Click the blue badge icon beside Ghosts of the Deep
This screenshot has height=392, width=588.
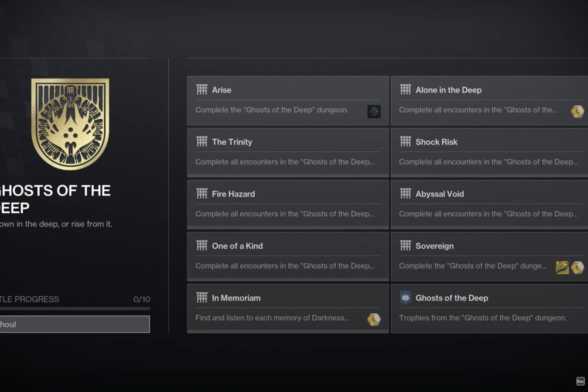[405, 298]
